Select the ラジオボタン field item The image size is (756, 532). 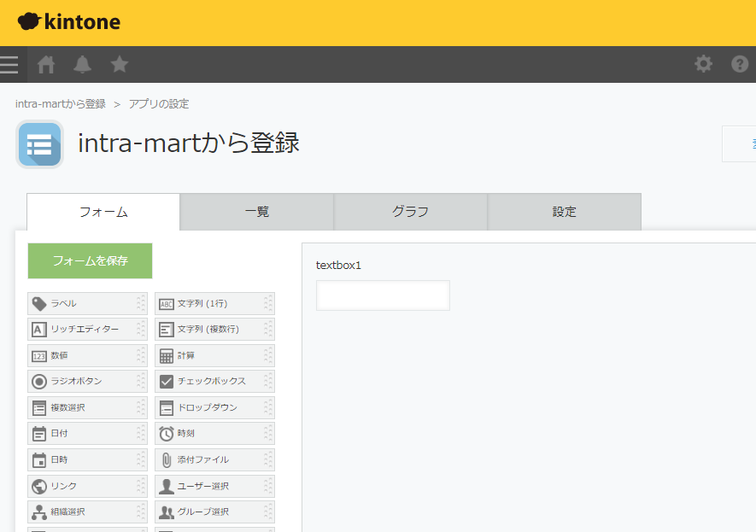[x=87, y=382]
